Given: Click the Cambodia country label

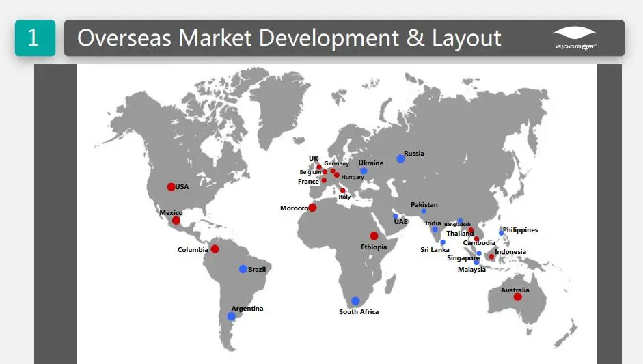Looking at the screenshot, I should point(479,242).
